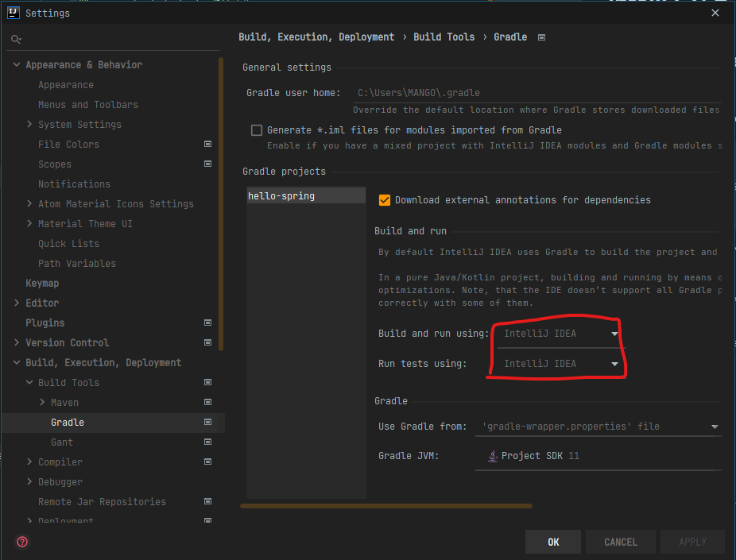The height and width of the screenshot is (560, 736).
Task: Open the Notifications settings page
Action: click(74, 183)
